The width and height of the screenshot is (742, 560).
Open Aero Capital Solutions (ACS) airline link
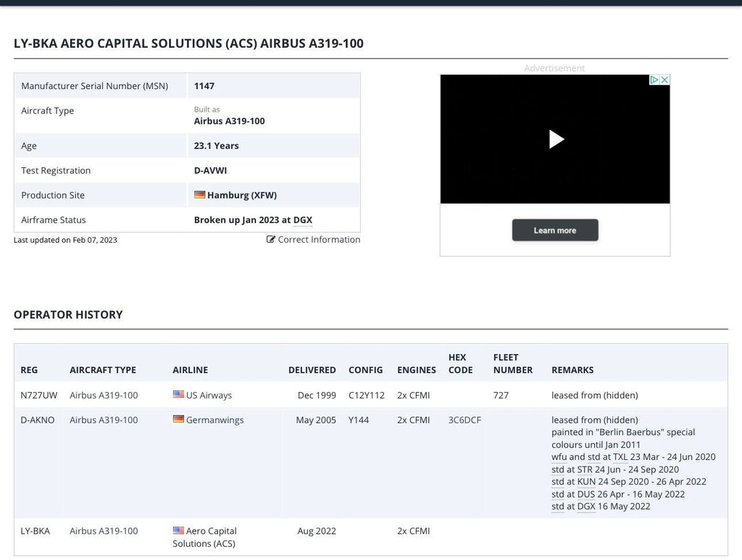[x=204, y=537]
